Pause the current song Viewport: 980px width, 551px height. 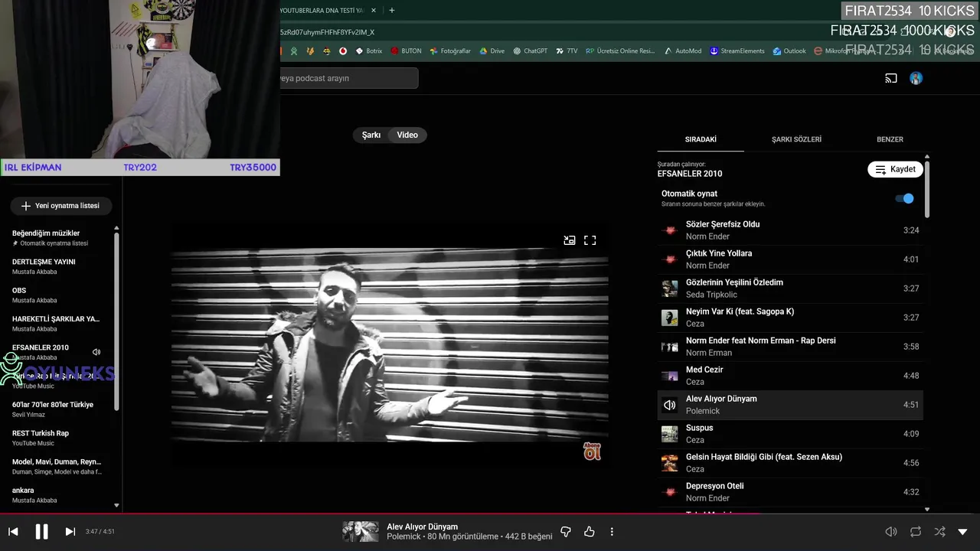(41, 531)
